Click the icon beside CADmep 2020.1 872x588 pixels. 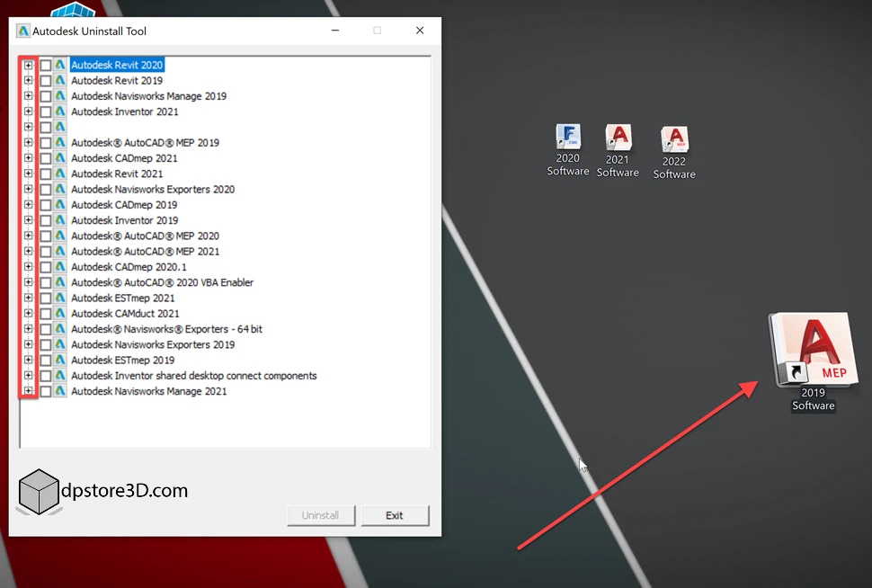60,267
